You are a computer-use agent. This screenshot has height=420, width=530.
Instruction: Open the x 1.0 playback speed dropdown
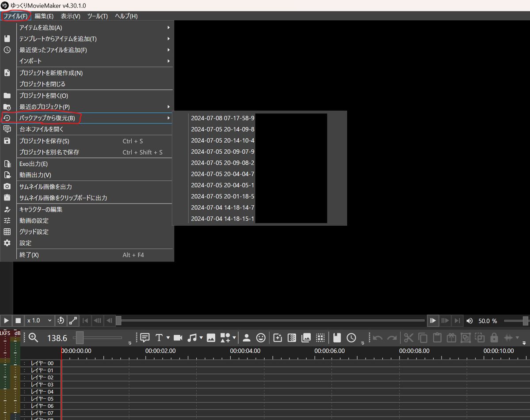click(39, 320)
